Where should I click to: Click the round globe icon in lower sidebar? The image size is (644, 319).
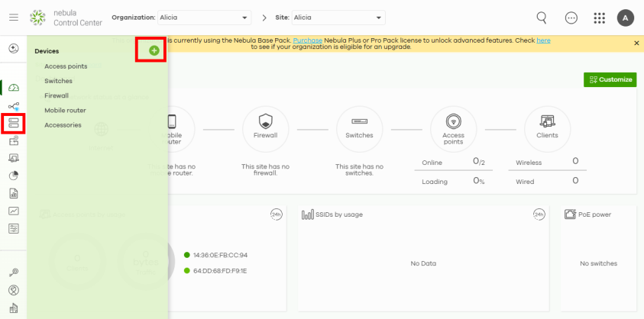14,290
